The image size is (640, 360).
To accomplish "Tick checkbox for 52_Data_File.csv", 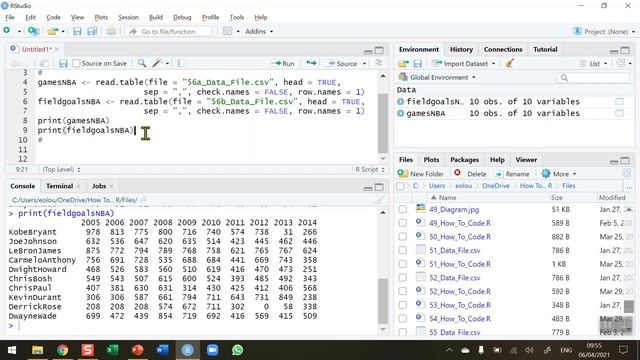I will [x=403, y=278].
